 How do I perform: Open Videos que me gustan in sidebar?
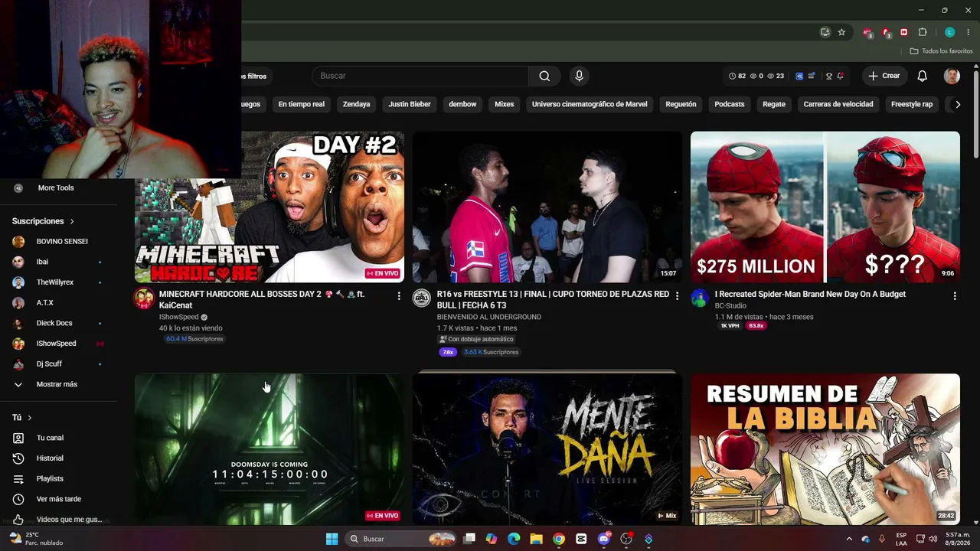click(x=69, y=519)
